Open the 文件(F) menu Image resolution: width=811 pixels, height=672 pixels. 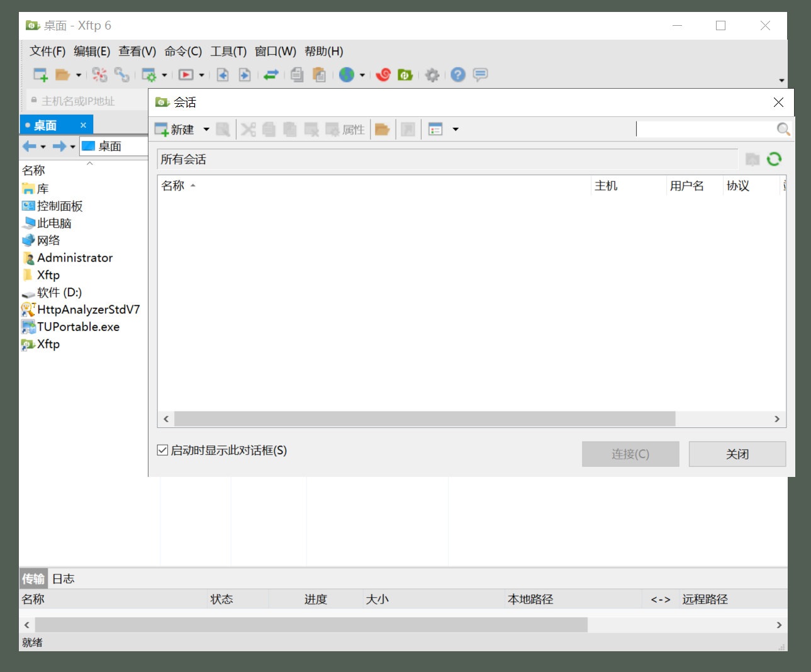[x=47, y=51]
